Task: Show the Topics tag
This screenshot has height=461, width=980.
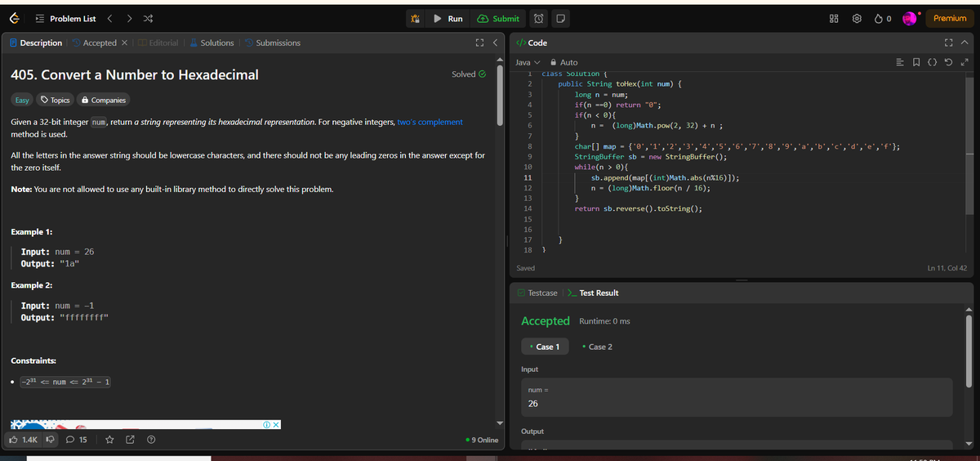Action: coord(56,100)
